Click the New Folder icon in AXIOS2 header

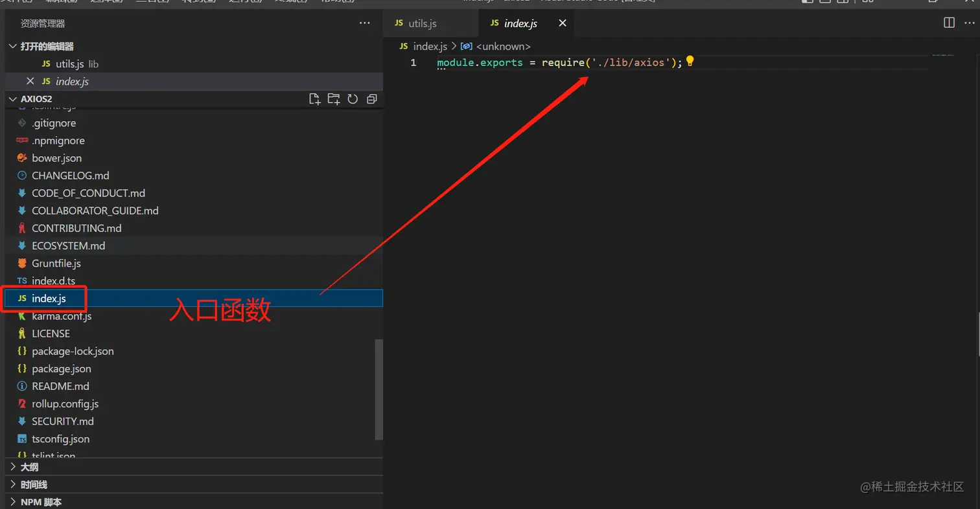333,99
